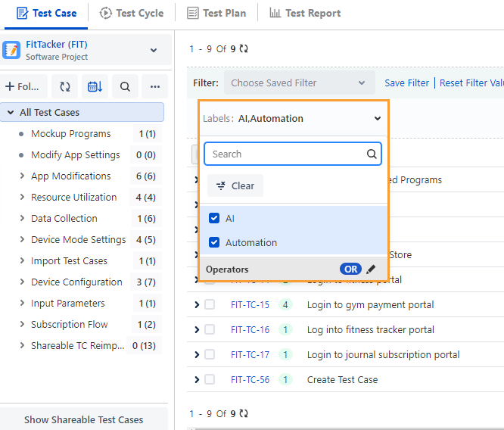Expand the Device Mode Settings folder
This screenshot has height=430, width=504.
point(22,239)
